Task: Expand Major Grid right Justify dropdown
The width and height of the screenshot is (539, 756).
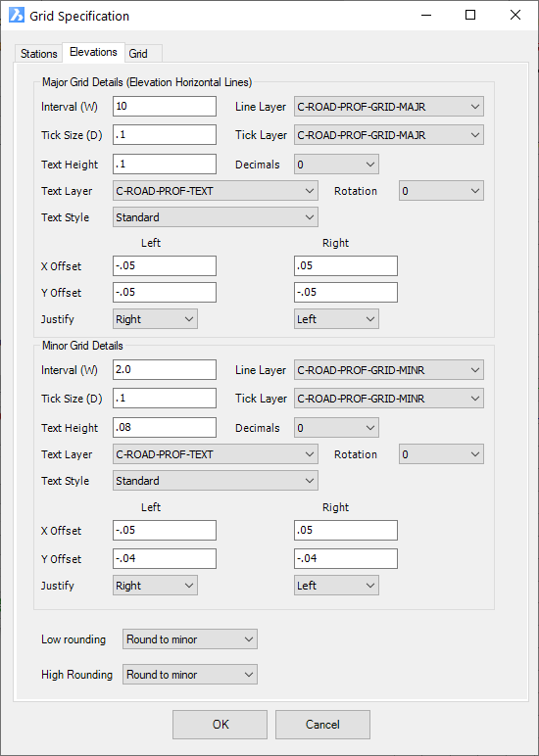Action: [x=337, y=319]
